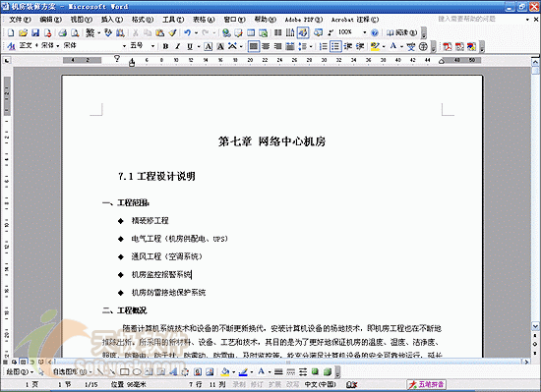Open the font name dropdown for 宋体

124,46
